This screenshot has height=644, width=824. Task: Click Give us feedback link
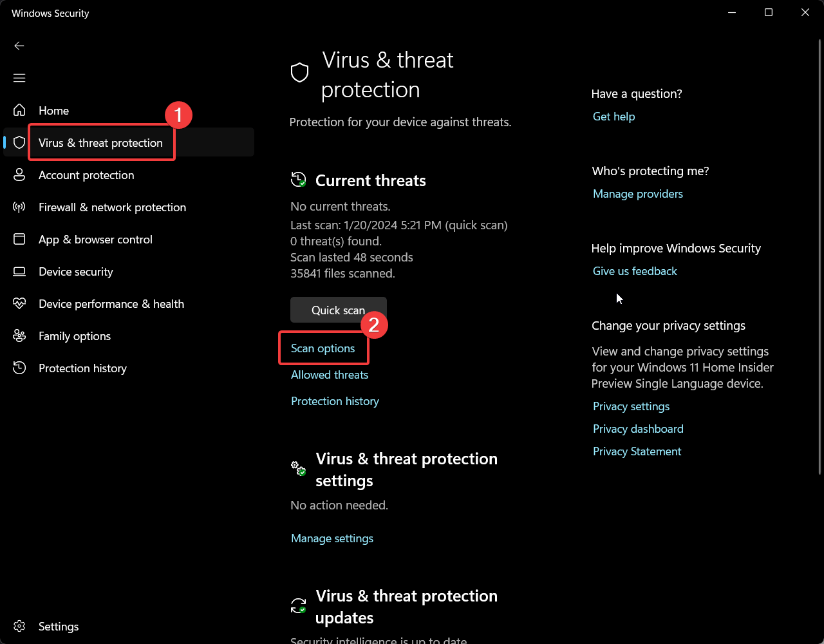pos(635,271)
